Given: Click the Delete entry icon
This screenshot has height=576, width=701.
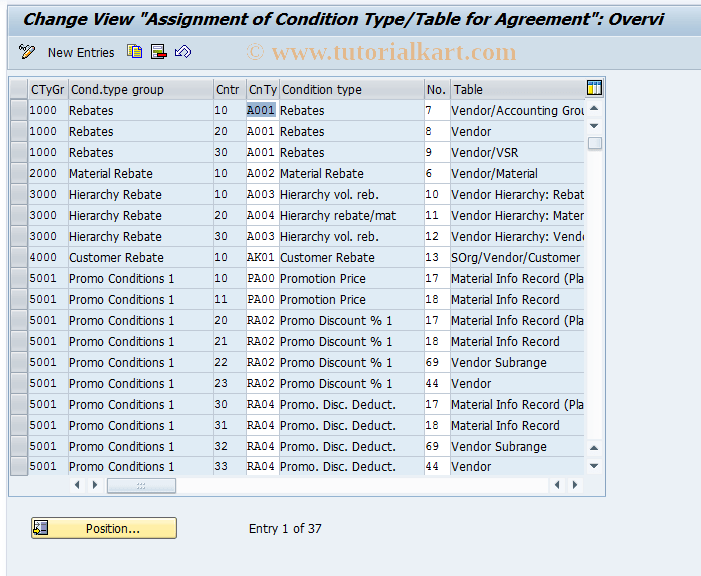Looking at the screenshot, I should pos(159,52).
